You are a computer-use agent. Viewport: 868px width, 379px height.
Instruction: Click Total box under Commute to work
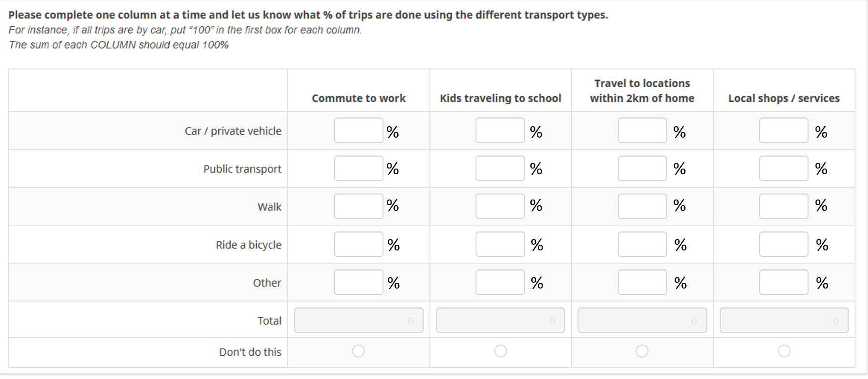pyautogui.click(x=358, y=320)
